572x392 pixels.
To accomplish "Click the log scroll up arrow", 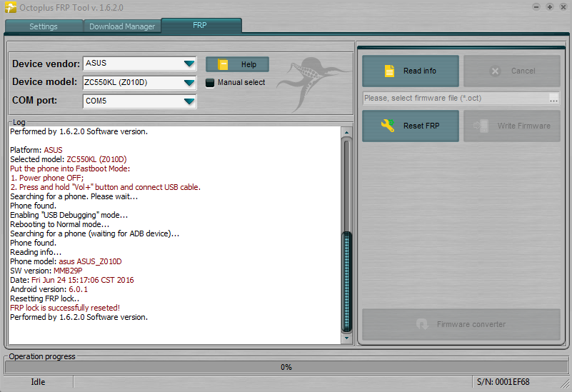I will click(x=346, y=132).
